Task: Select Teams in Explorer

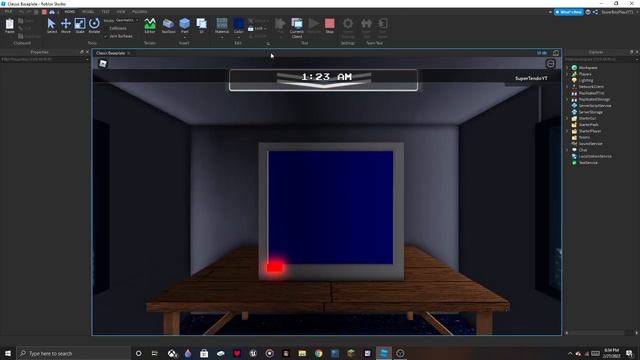Action: [x=584, y=138]
